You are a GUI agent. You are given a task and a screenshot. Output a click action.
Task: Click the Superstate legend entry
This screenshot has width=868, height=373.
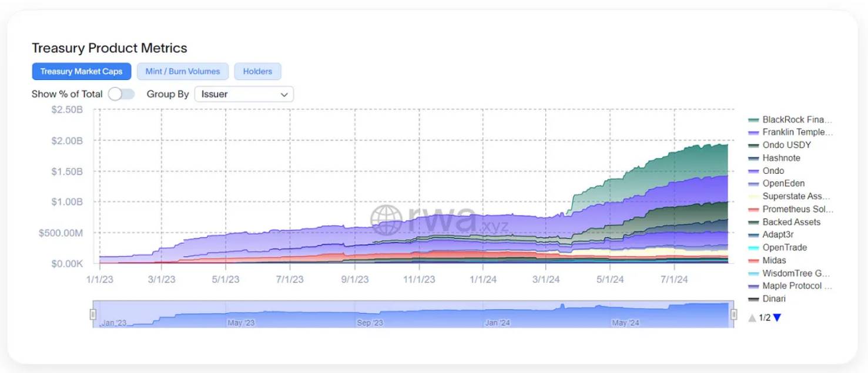[791, 197]
